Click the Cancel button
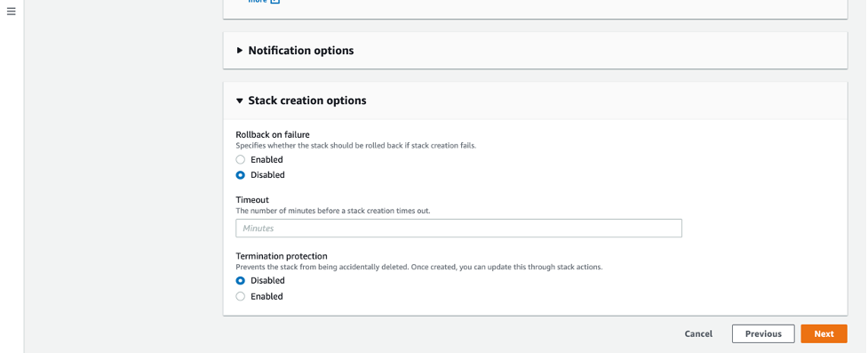This screenshot has height=353, width=868. (x=698, y=333)
